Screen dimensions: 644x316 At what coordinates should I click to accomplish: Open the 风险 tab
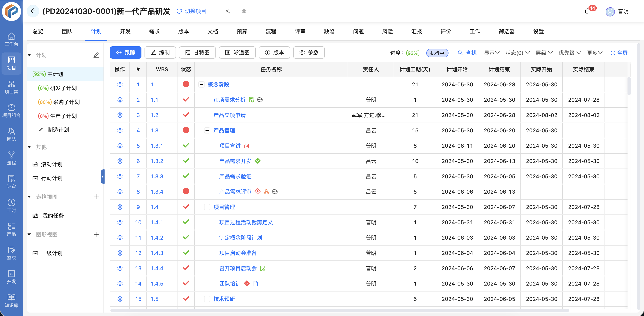pyautogui.click(x=387, y=31)
